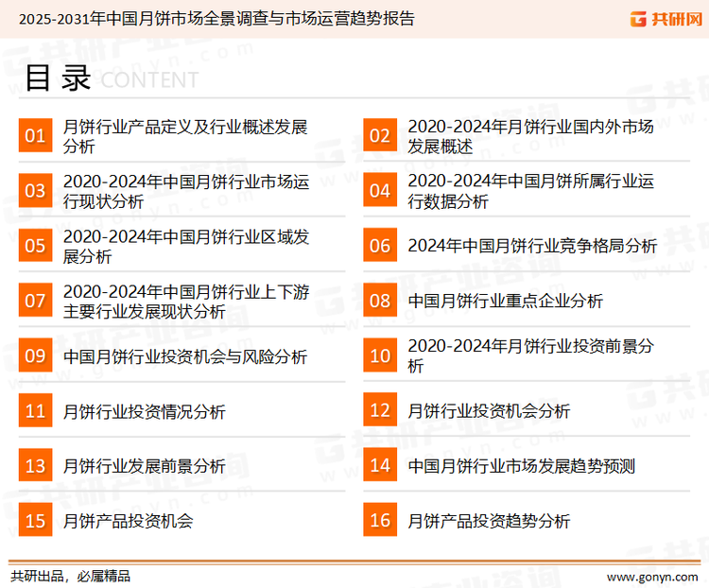This screenshot has height=588, width=709.
Task: Click the orange 16 number box
Action: tap(380, 520)
